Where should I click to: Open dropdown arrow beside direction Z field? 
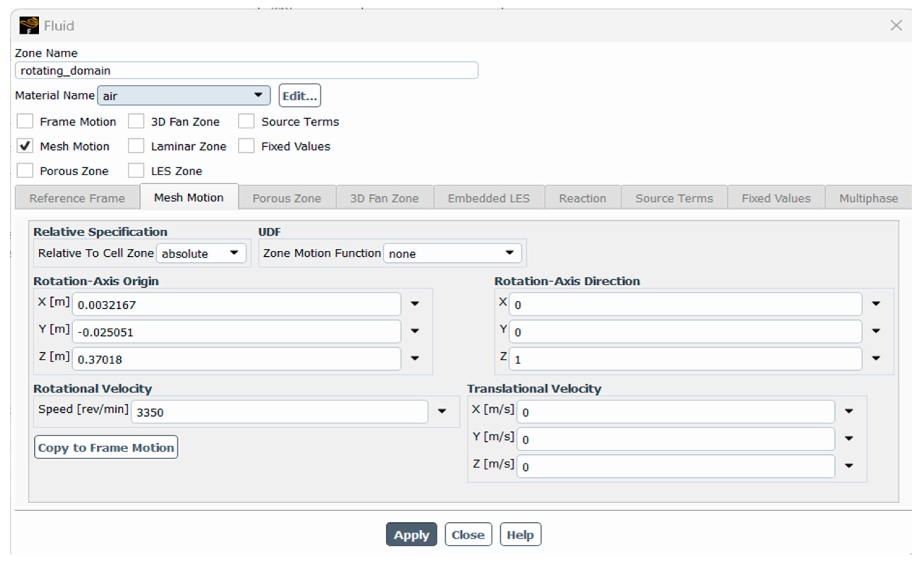coord(876,359)
